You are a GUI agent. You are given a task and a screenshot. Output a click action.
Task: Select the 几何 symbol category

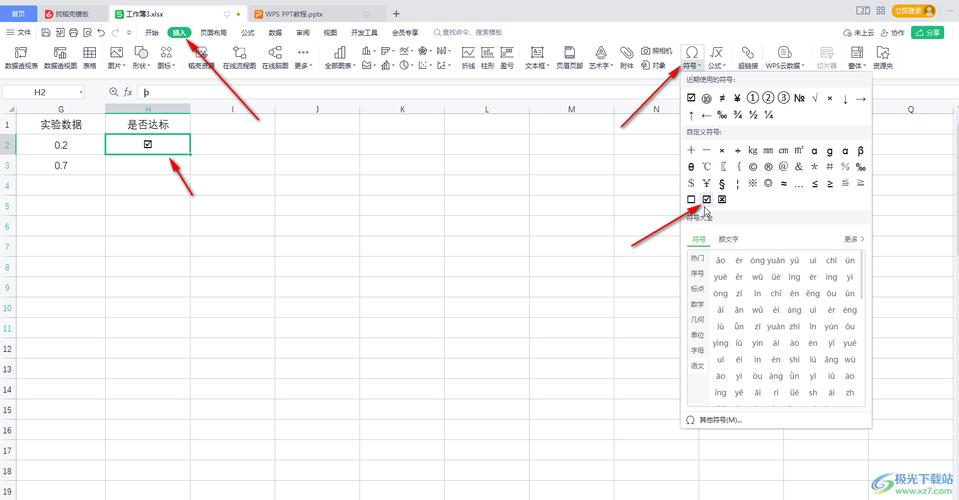(x=697, y=319)
